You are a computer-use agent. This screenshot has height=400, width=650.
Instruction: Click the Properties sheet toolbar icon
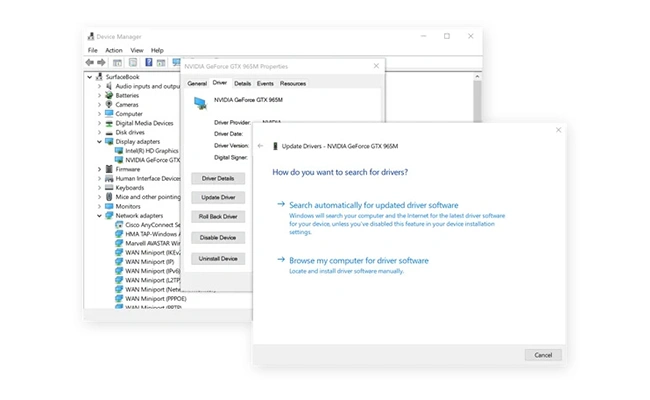pos(133,63)
